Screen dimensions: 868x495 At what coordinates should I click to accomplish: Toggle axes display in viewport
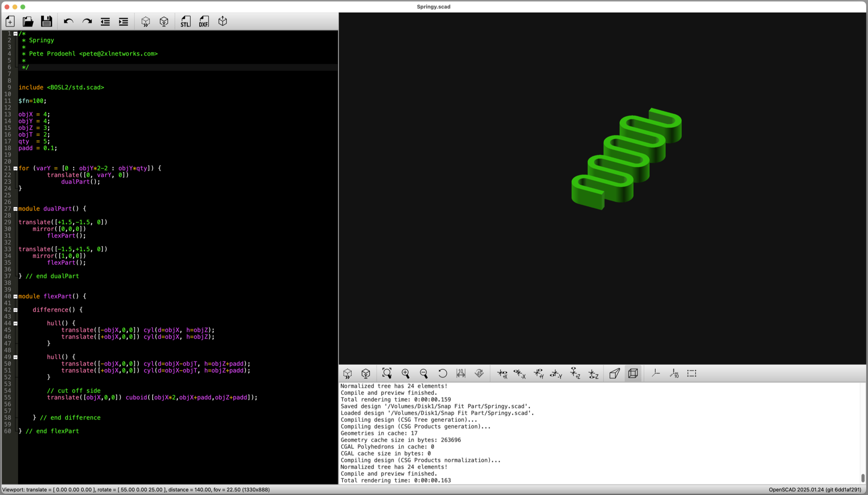pyautogui.click(x=656, y=373)
